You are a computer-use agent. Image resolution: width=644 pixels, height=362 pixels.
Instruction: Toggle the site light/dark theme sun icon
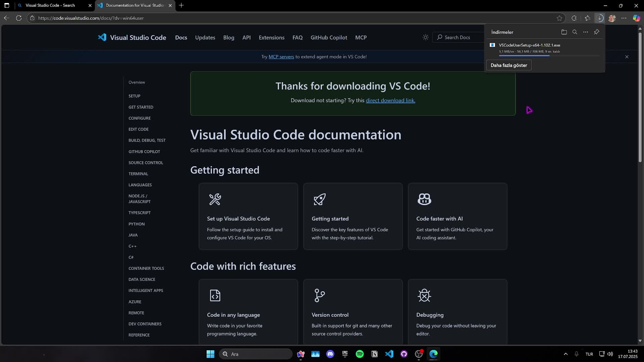[x=425, y=37]
